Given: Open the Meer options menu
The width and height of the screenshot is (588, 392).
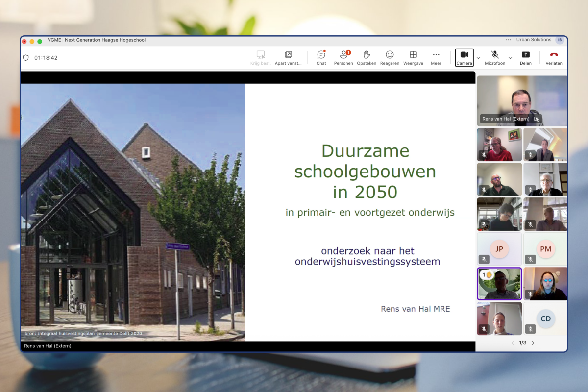Looking at the screenshot, I should coord(436,57).
